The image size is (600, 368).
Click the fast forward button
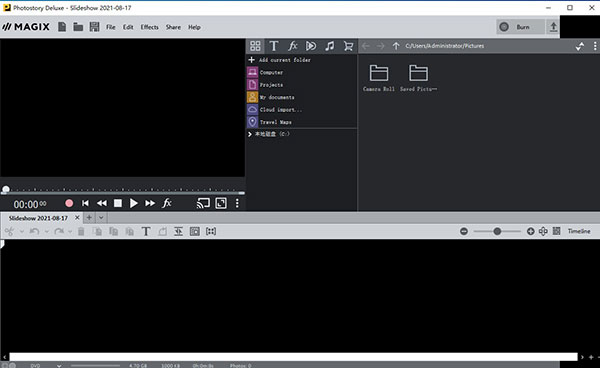click(x=150, y=203)
